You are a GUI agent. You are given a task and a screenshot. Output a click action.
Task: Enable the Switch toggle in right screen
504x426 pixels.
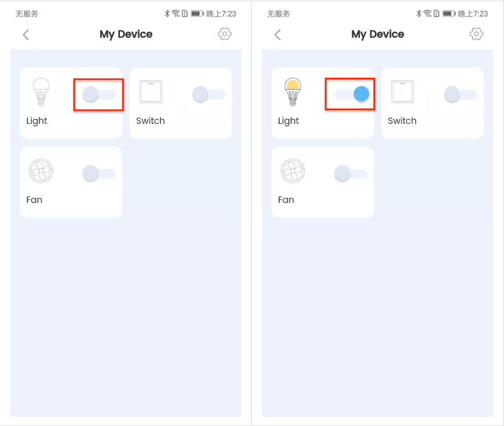point(460,95)
